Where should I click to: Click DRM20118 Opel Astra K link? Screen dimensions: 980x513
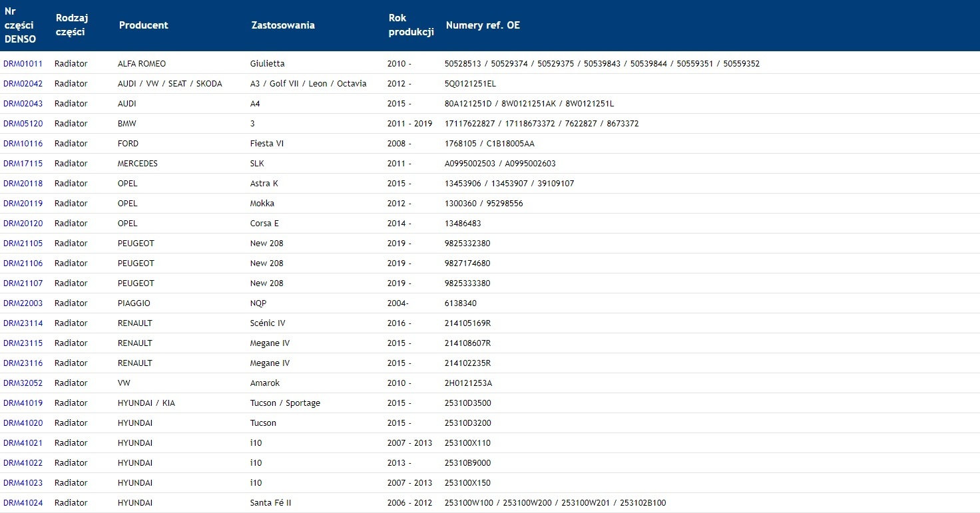tap(23, 184)
